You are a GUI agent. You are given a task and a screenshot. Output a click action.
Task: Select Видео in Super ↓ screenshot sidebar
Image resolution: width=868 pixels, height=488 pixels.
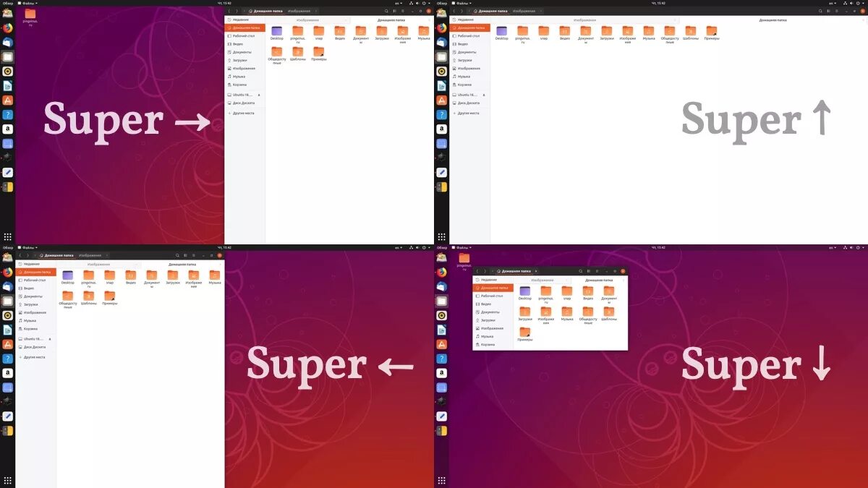click(x=493, y=304)
